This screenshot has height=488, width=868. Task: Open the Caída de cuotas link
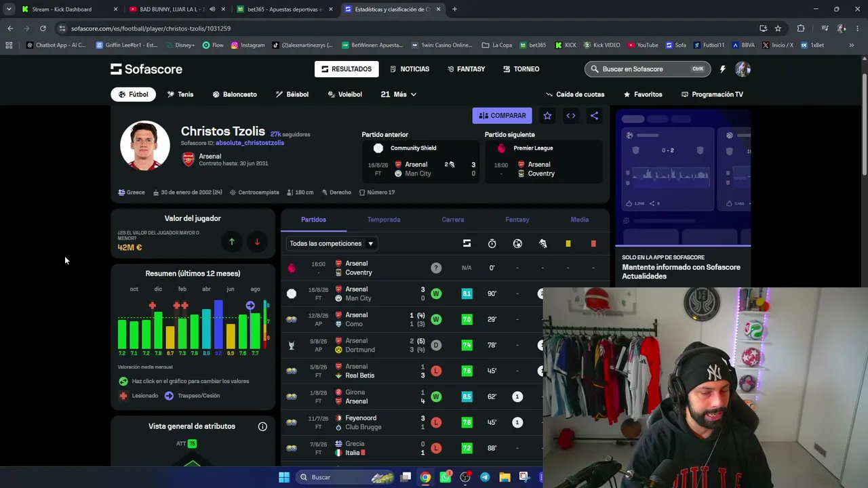(575, 94)
